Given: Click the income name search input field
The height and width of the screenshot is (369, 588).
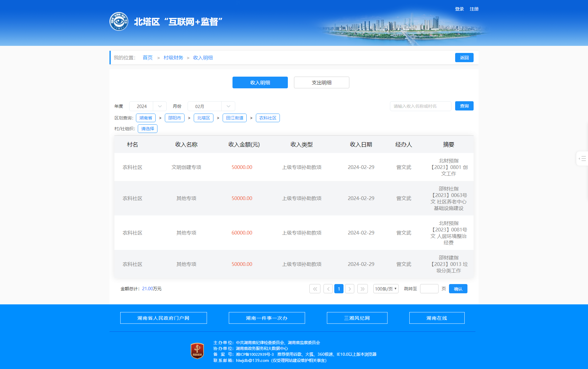Looking at the screenshot, I should click(420, 106).
